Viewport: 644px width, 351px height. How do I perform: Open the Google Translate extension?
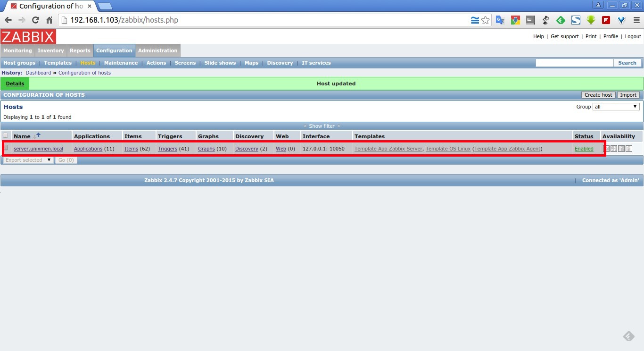pos(500,20)
